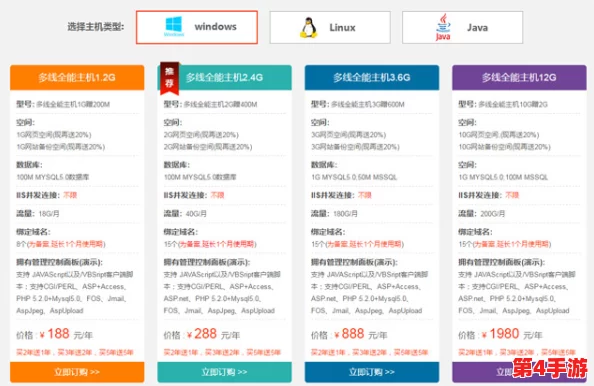Click the Windows logo icon

(174, 26)
